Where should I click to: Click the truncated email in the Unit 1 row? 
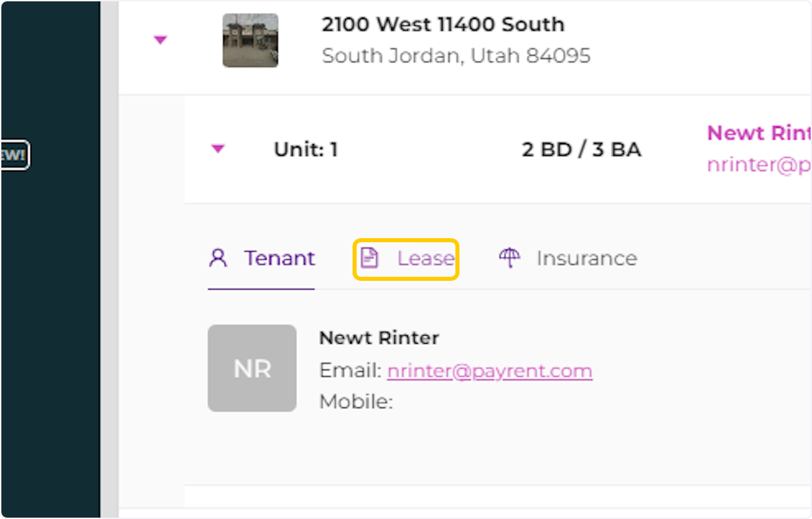tap(759, 165)
